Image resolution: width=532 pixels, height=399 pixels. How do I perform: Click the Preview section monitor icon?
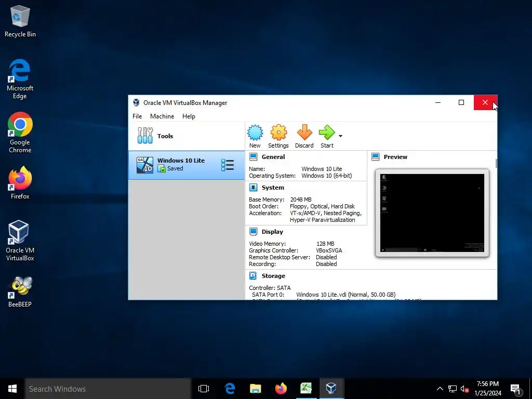pos(375,157)
